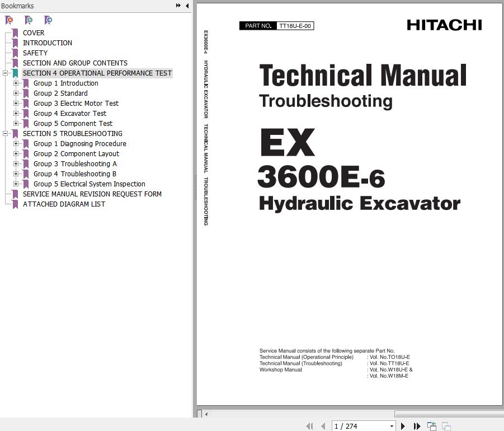Expand Group 2 Component Layout
The height and width of the screenshot is (431, 504).
pyautogui.click(x=16, y=154)
